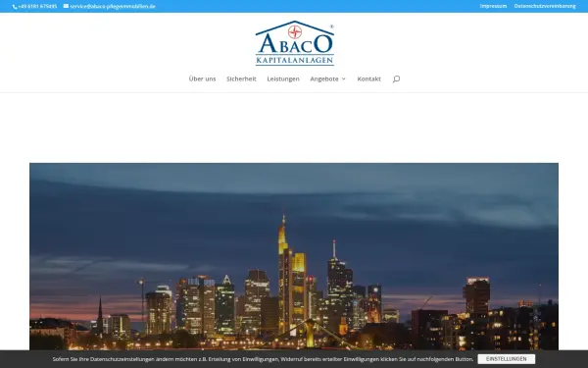Open the Angebote menu item
This screenshot has height=368, width=588.
click(324, 79)
